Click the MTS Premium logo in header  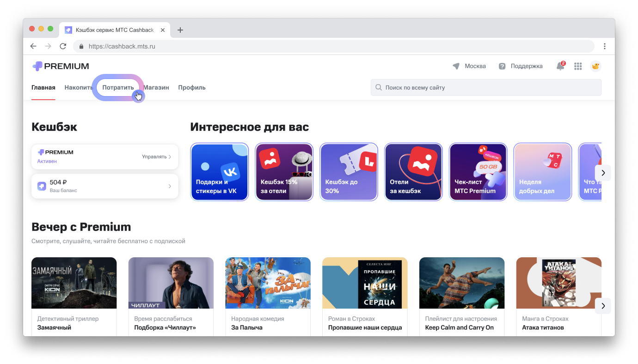coord(61,66)
